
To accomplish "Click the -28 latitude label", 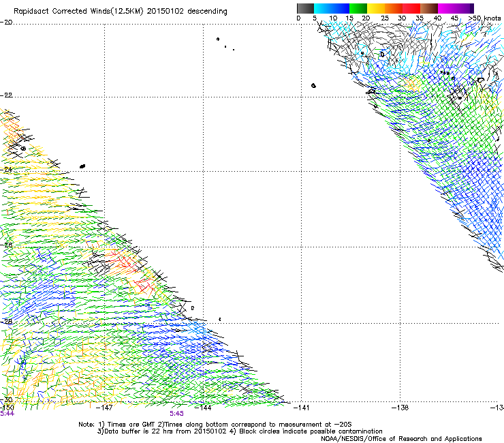I will coord(6,322).
